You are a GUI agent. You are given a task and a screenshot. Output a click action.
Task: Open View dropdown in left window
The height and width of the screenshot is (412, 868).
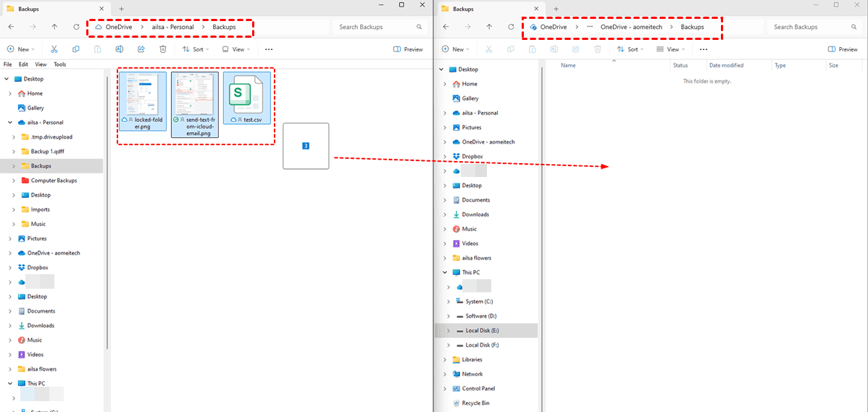point(236,49)
